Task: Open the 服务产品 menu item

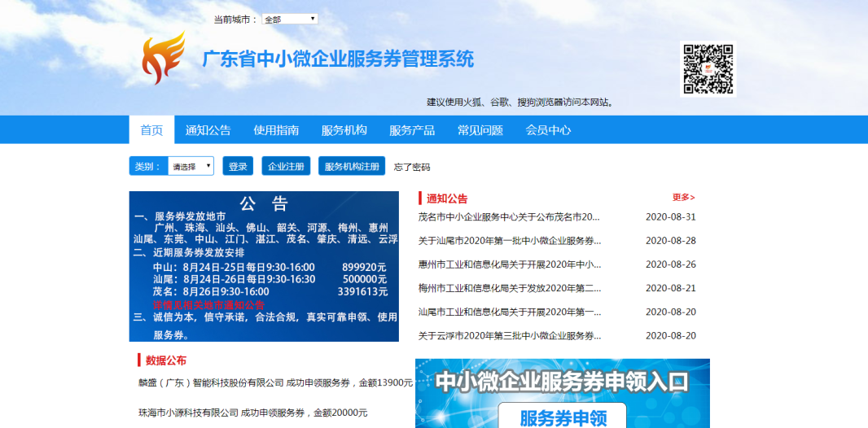Action: 412,130
